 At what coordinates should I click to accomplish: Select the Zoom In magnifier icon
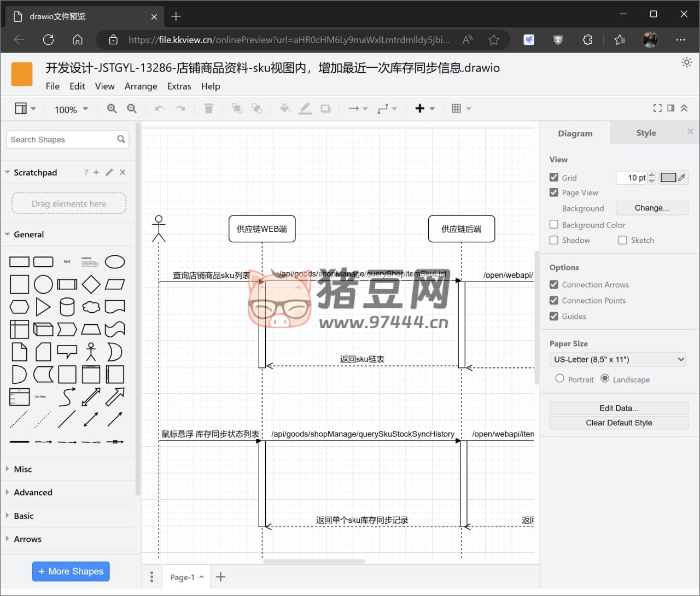click(x=112, y=108)
